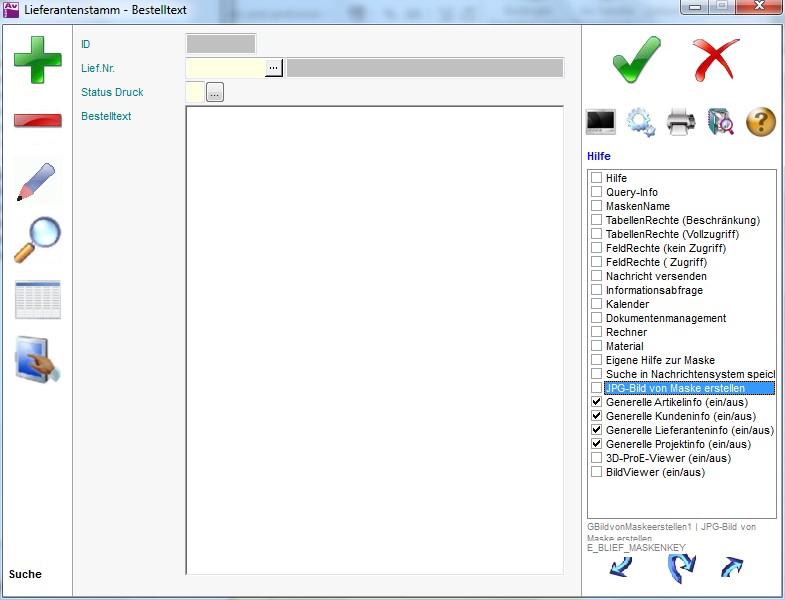Disable Generelle Artikelinfo checkbox
The width and height of the screenshot is (785, 600).
pos(597,402)
